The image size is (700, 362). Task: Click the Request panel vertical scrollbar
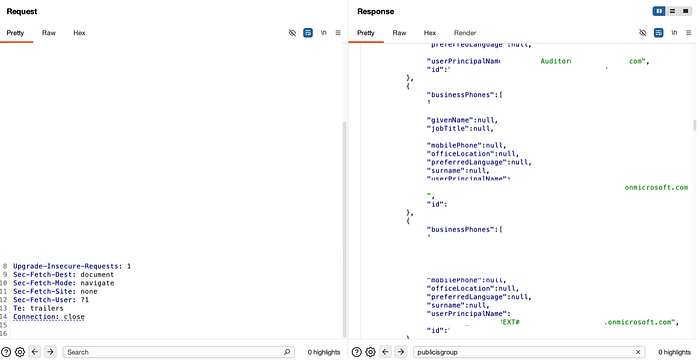(344, 229)
